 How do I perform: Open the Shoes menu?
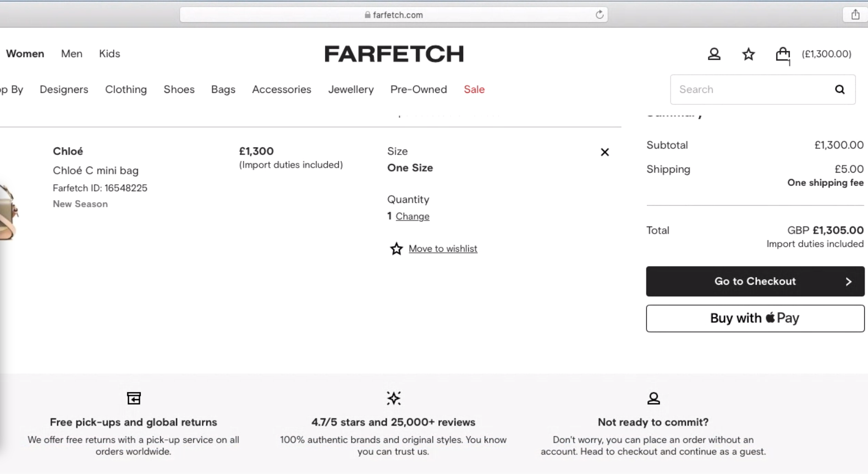[179, 90]
